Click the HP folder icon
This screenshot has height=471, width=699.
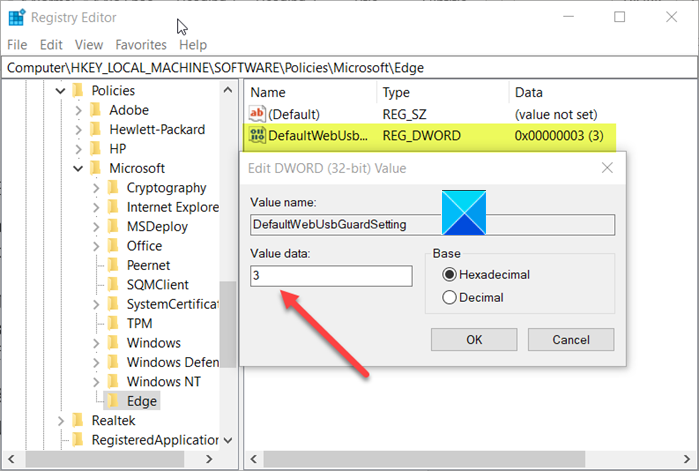[96, 148]
